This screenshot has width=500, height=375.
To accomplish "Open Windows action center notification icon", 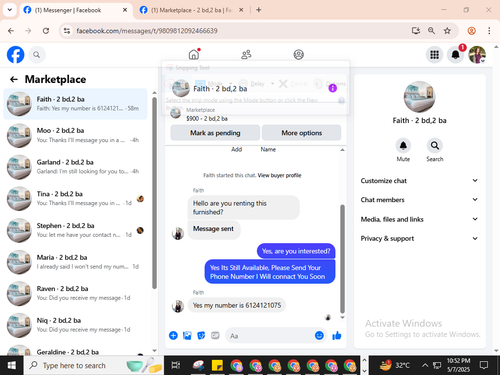I will click(484, 365).
